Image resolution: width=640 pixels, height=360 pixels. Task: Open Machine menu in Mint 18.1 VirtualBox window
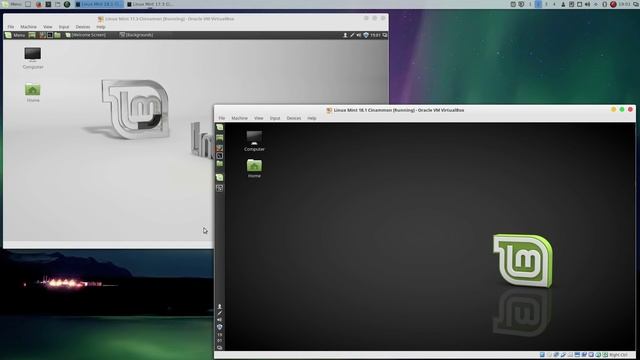click(240, 118)
